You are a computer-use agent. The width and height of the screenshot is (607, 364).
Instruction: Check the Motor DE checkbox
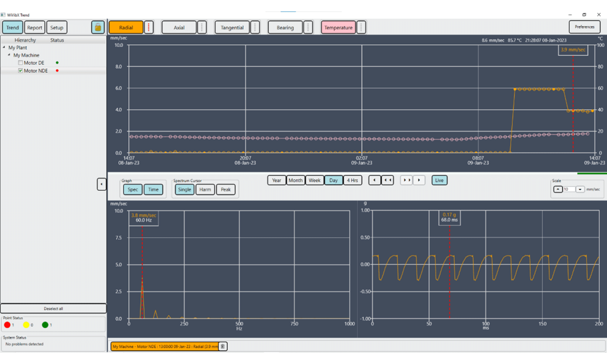pyautogui.click(x=20, y=63)
